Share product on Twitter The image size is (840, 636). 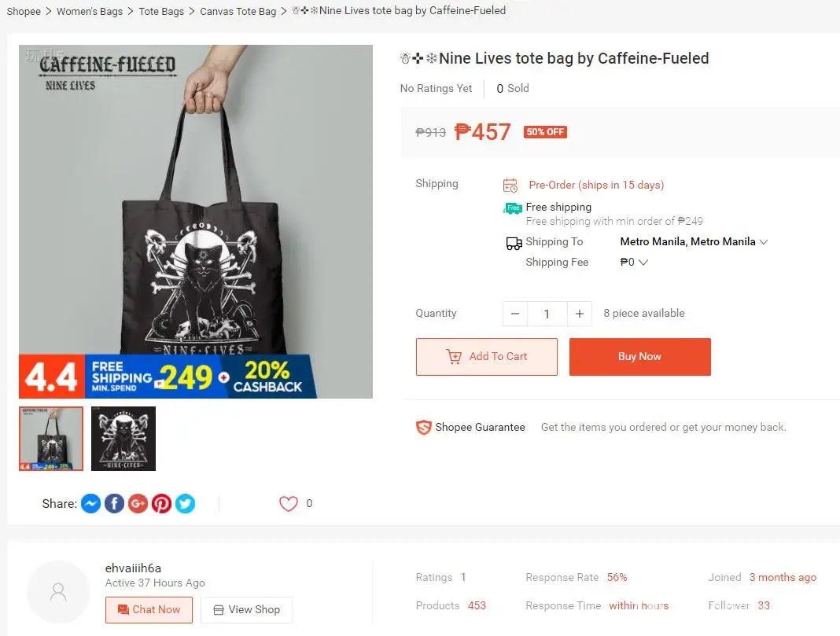[x=185, y=504]
